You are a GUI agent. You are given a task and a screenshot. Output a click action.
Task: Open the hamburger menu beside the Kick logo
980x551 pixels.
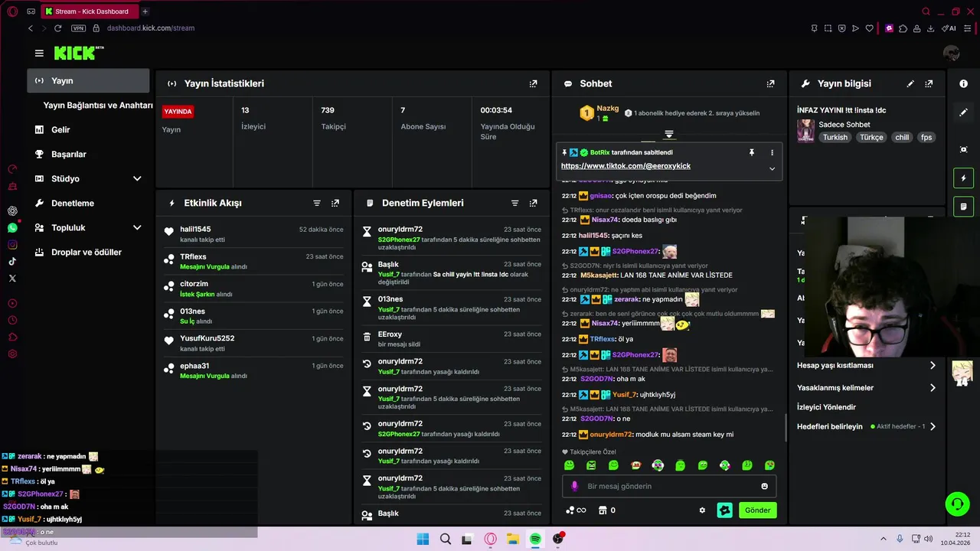tap(39, 53)
